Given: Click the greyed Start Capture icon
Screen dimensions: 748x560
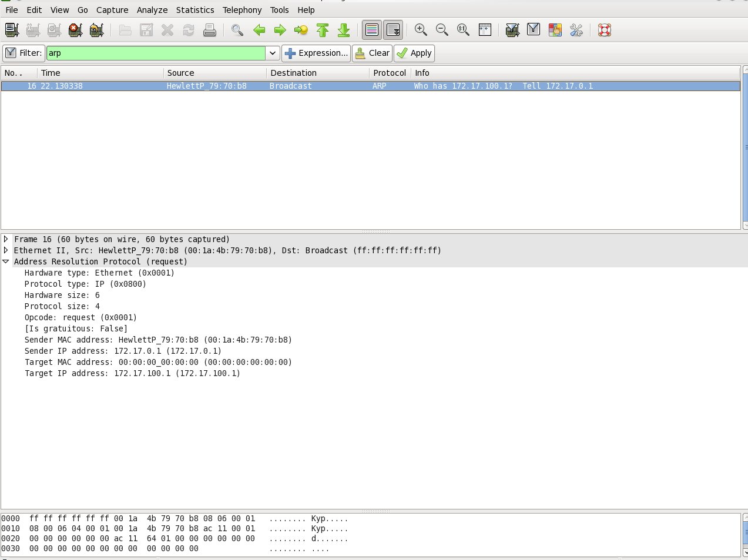Looking at the screenshot, I should 54,30.
